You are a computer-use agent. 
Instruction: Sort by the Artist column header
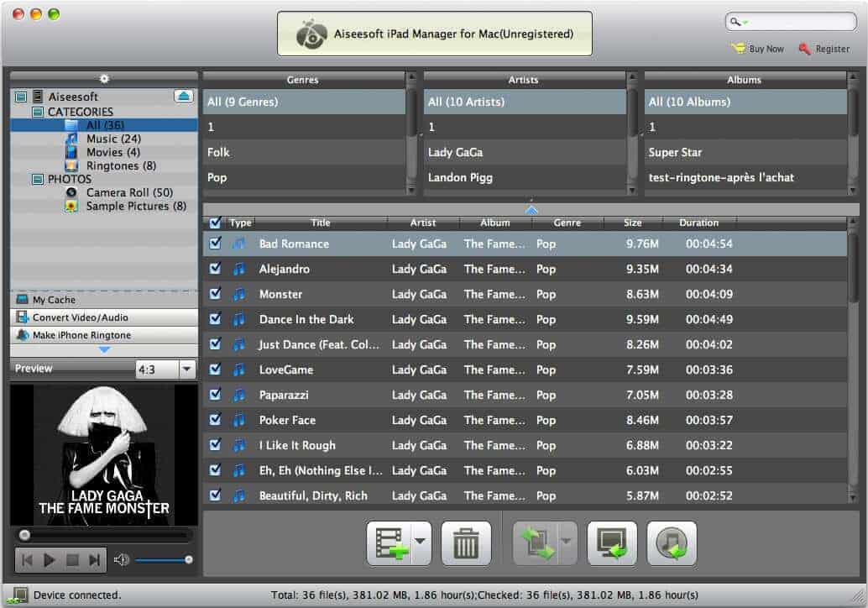click(423, 223)
